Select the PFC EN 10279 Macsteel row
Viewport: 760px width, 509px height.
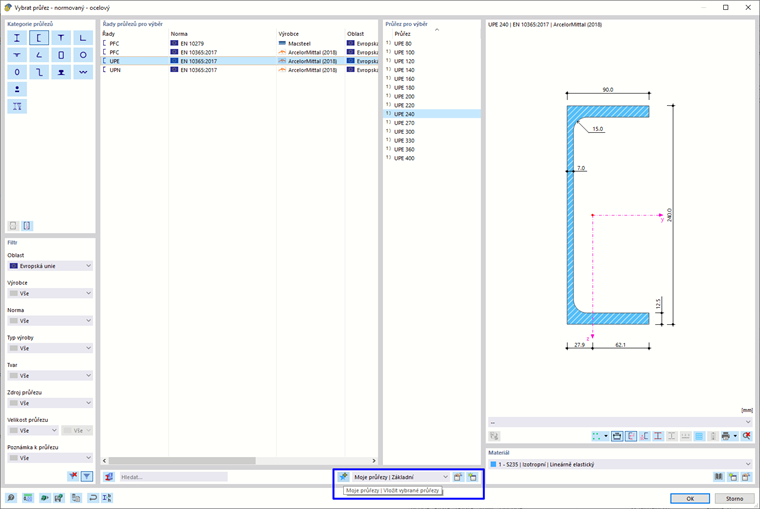(239, 44)
